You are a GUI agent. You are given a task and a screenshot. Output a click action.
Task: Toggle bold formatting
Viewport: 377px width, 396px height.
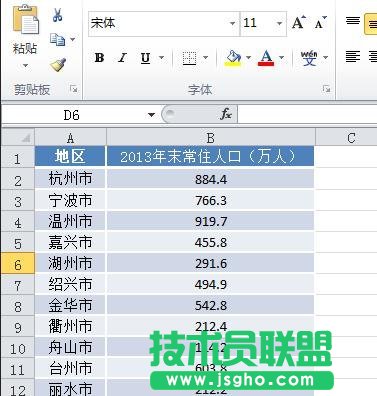click(x=99, y=58)
